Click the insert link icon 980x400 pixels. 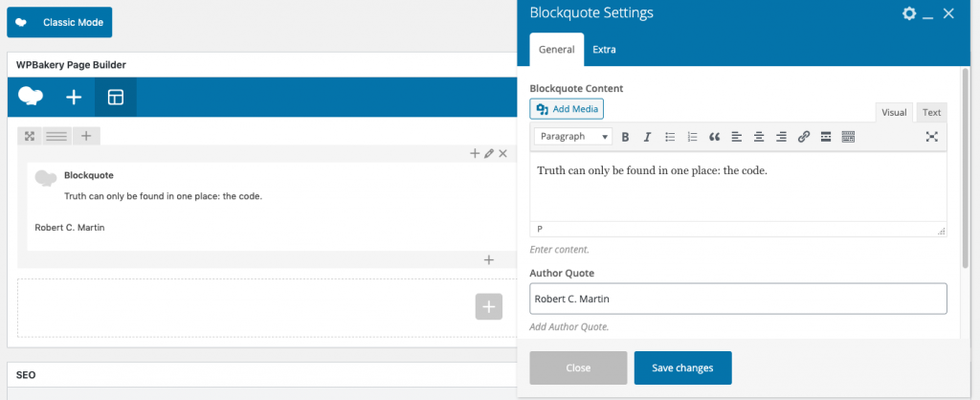(803, 137)
